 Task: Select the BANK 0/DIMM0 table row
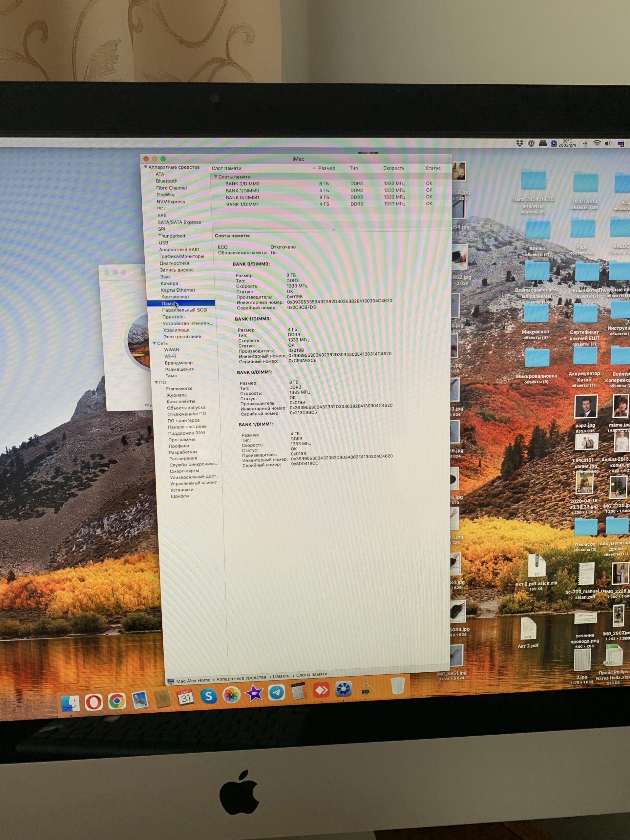331,183
